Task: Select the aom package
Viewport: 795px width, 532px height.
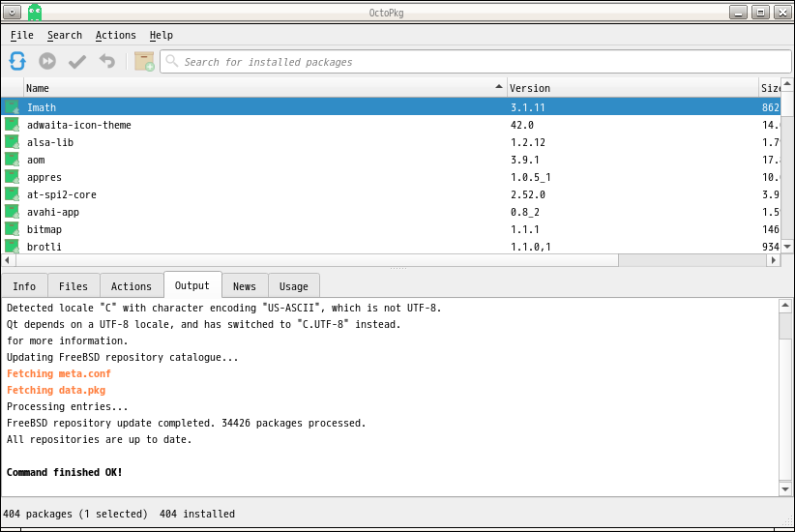Action: [391, 160]
